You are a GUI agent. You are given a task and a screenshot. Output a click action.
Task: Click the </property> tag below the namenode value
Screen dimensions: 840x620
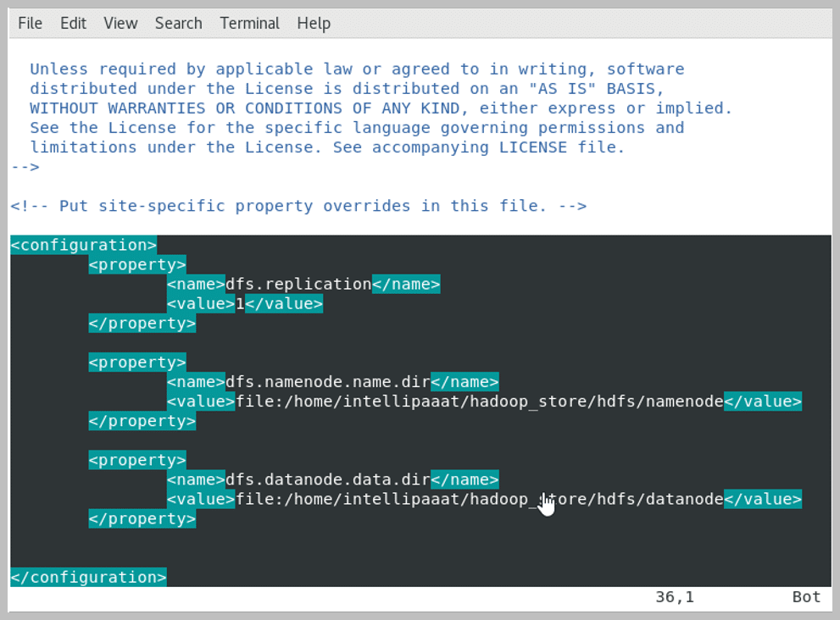[x=142, y=421]
